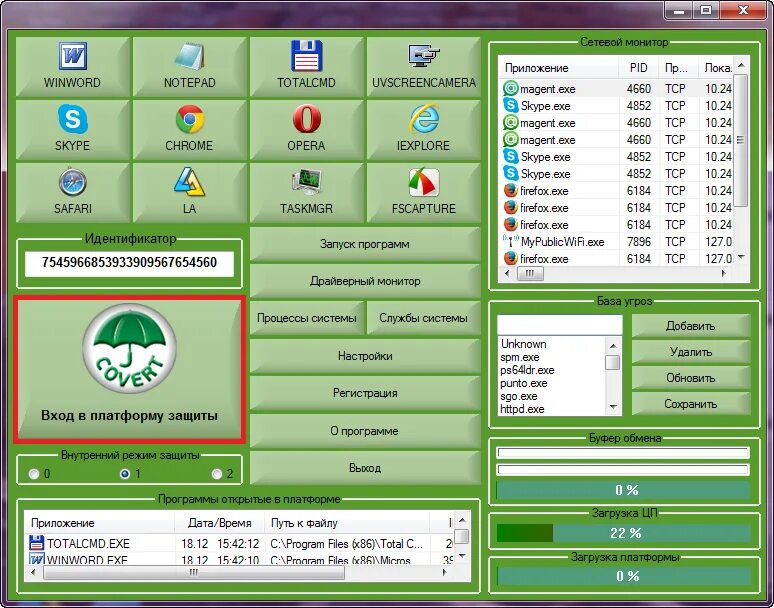The image size is (774, 608).
Task: Open О программе window
Action: (x=365, y=431)
